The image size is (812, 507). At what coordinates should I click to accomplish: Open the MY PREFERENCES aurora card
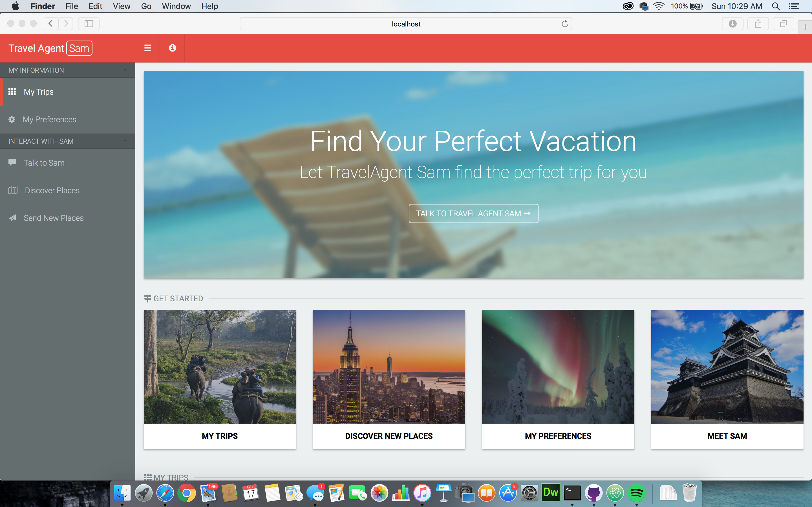click(x=558, y=379)
